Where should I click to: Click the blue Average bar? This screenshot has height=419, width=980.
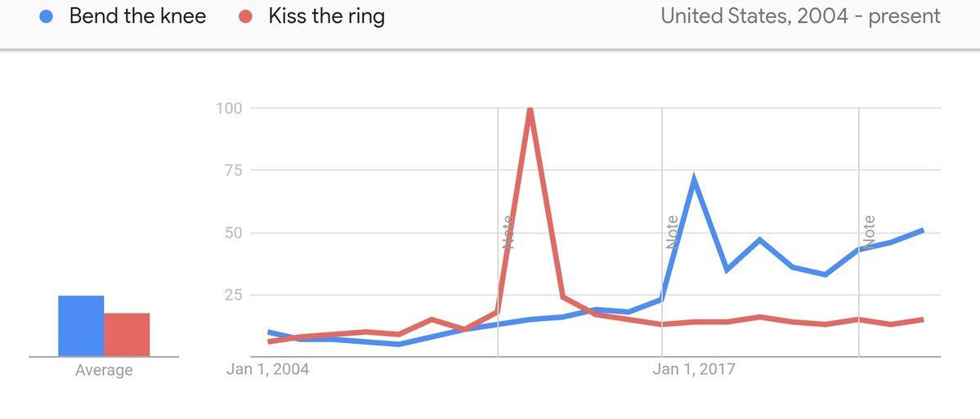click(x=80, y=326)
